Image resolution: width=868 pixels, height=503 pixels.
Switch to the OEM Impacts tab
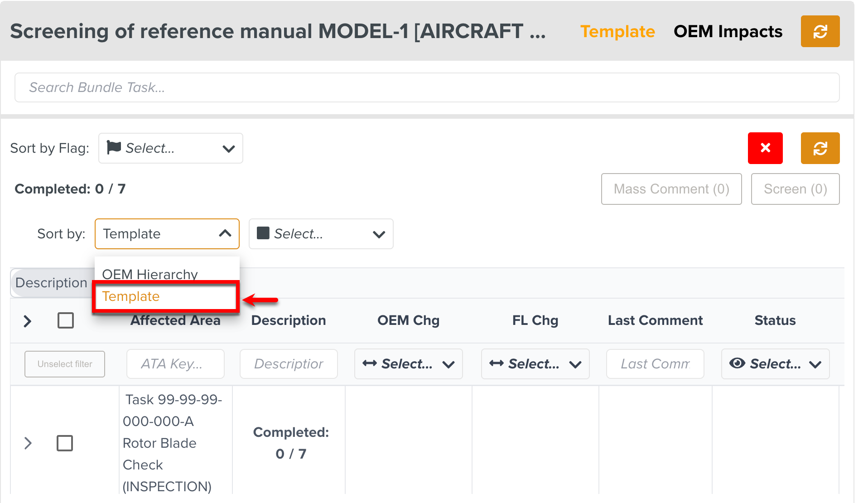pos(728,31)
